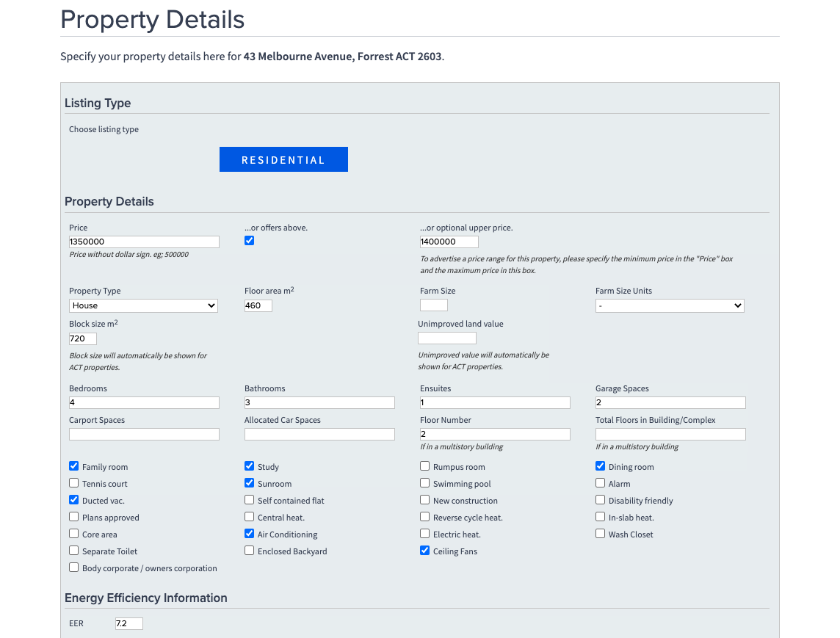
Task: Click the EER value field
Action: pos(129,623)
